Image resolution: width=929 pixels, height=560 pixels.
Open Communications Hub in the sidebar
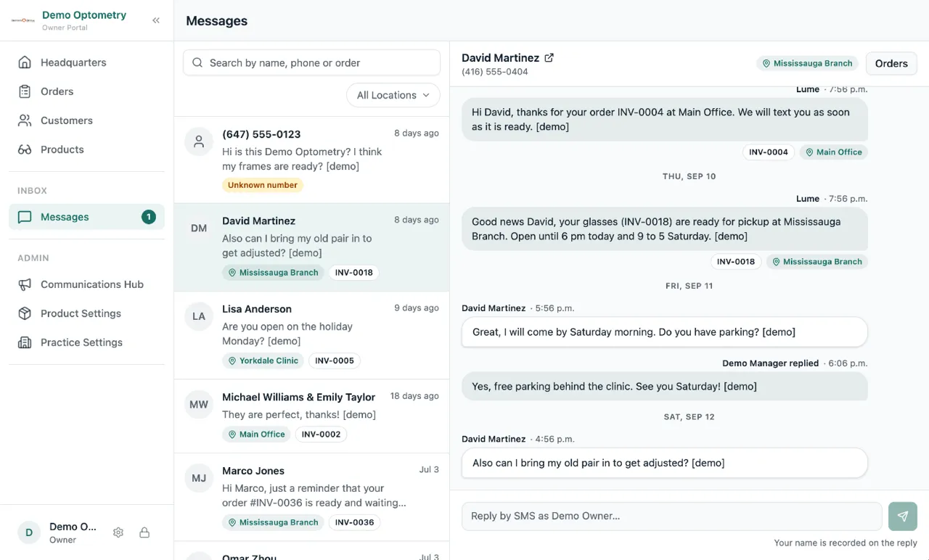tap(87, 284)
